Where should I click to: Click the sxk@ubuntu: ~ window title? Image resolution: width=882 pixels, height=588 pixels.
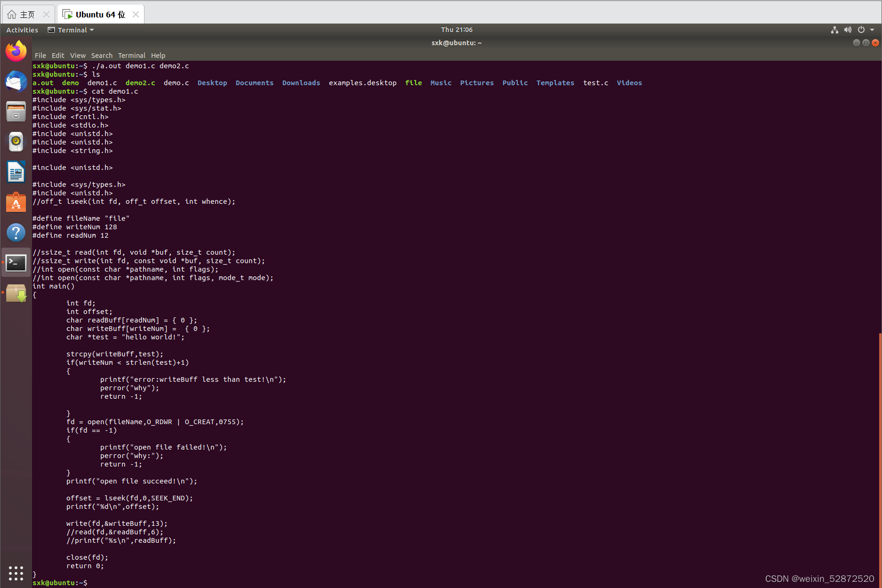(457, 43)
